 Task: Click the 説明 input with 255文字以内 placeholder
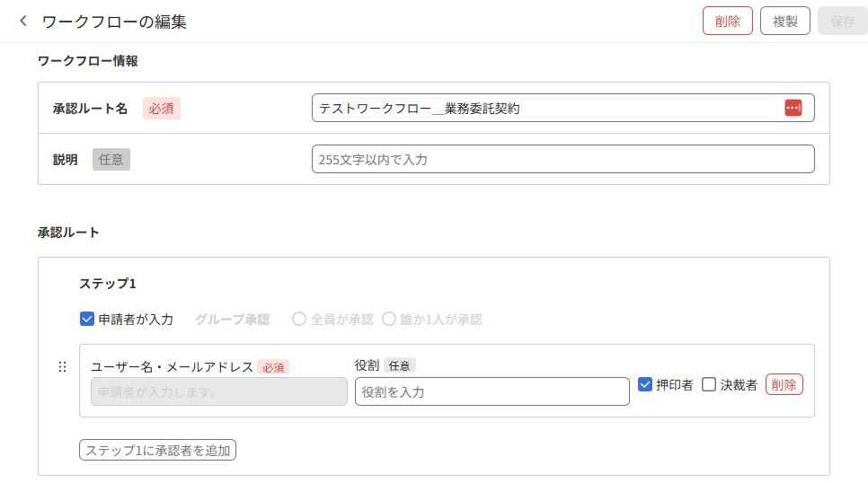click(562, 159)
